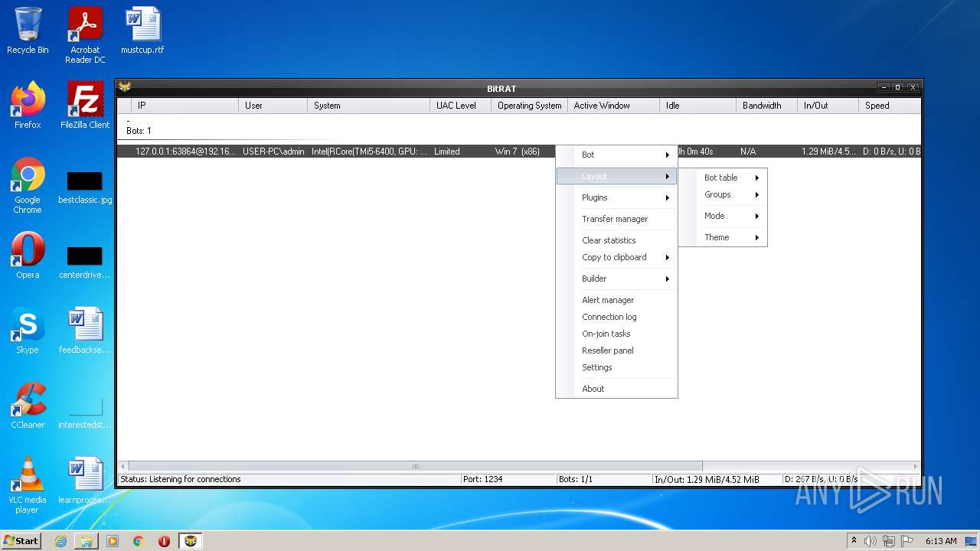Click the Action Center flag icon
This screenshot has height=551, width=980.
click(907, 541)
